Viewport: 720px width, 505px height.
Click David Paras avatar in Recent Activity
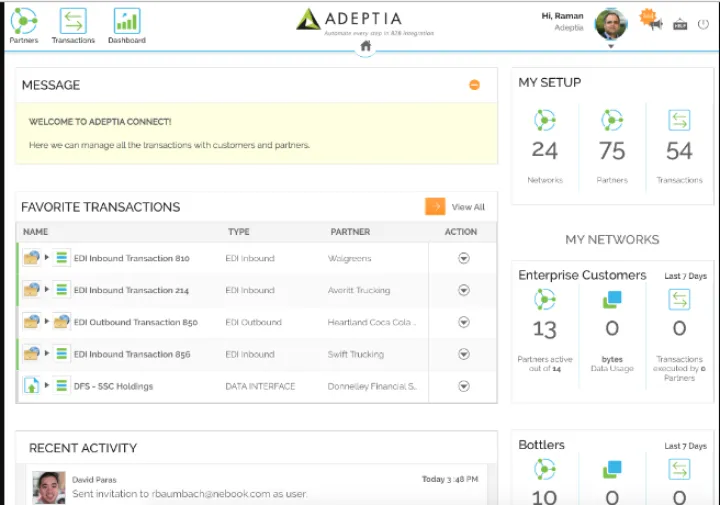49,487
